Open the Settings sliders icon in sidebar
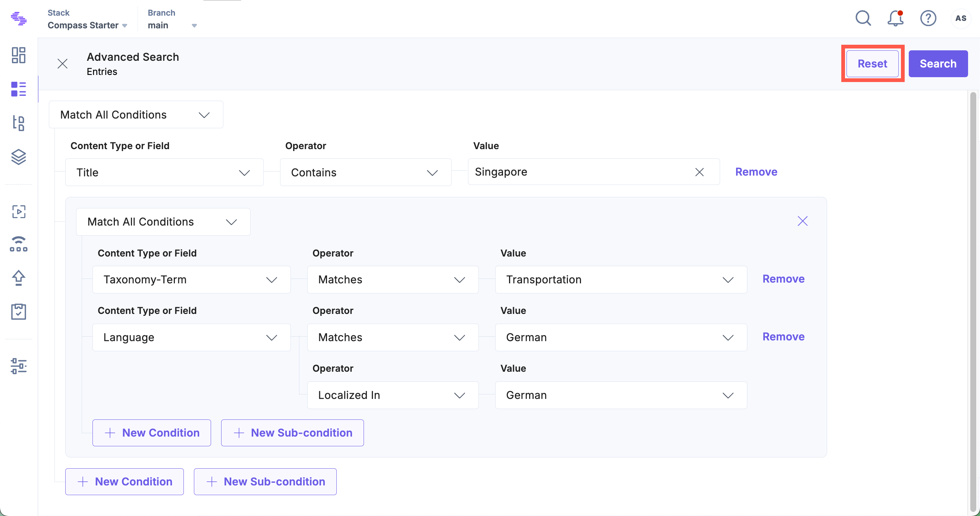Image resolution: width=980 pixels, height=516 pixels. coord(19,366)
